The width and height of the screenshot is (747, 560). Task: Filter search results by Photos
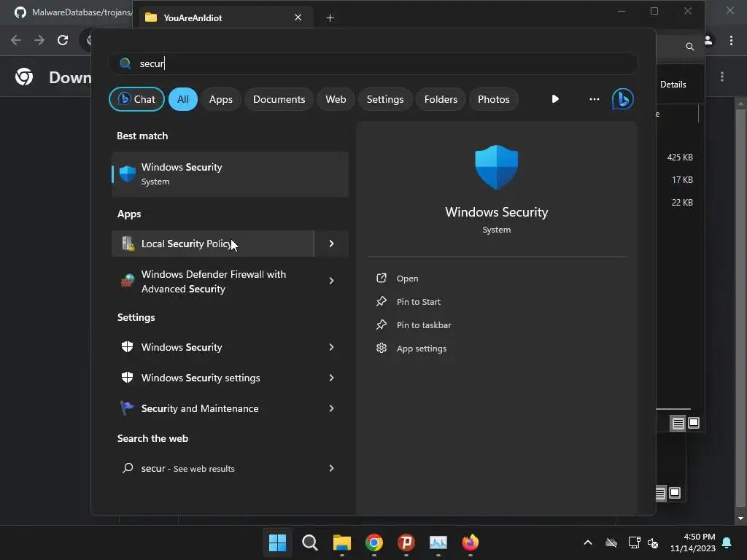click(494, 99)
